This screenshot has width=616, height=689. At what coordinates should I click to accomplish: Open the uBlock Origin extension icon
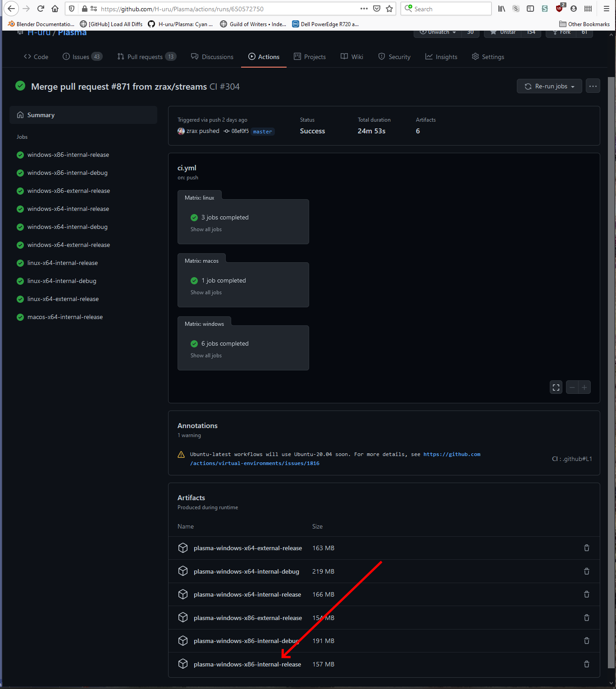(x=560, y=8)
